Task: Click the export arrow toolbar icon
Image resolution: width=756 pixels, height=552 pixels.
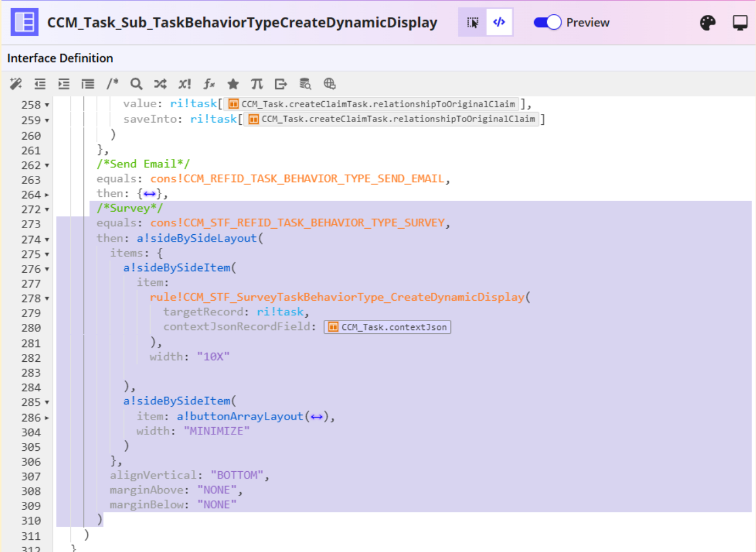Action: point(281,84)
